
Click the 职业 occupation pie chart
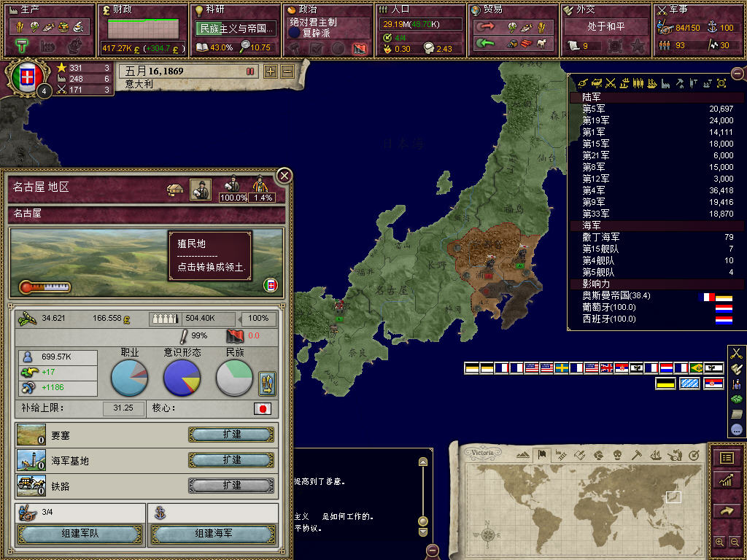[x=130, y=378]
